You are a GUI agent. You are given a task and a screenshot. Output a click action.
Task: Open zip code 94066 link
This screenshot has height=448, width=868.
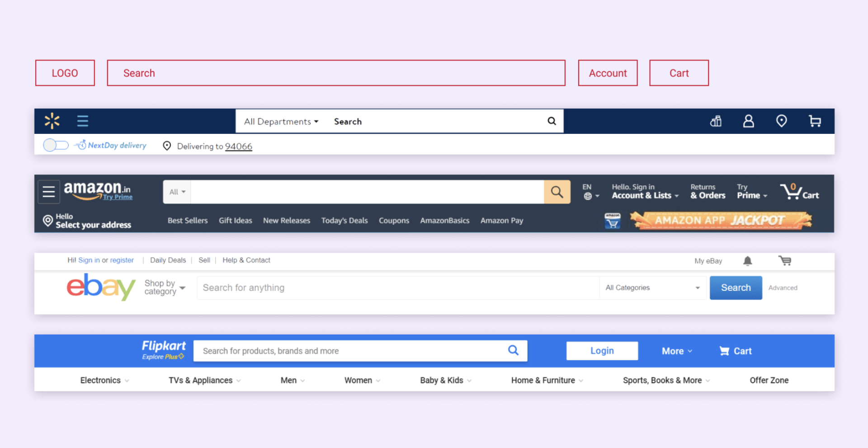point(239,146)
